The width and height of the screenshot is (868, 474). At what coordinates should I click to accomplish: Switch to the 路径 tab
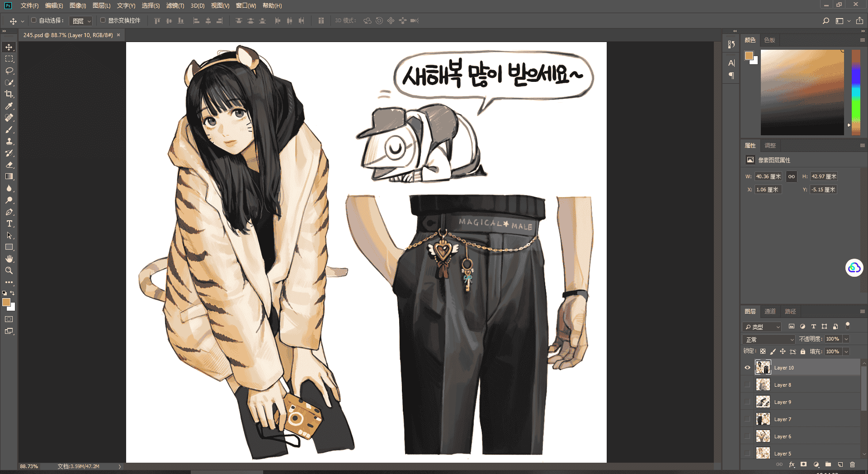790,312
